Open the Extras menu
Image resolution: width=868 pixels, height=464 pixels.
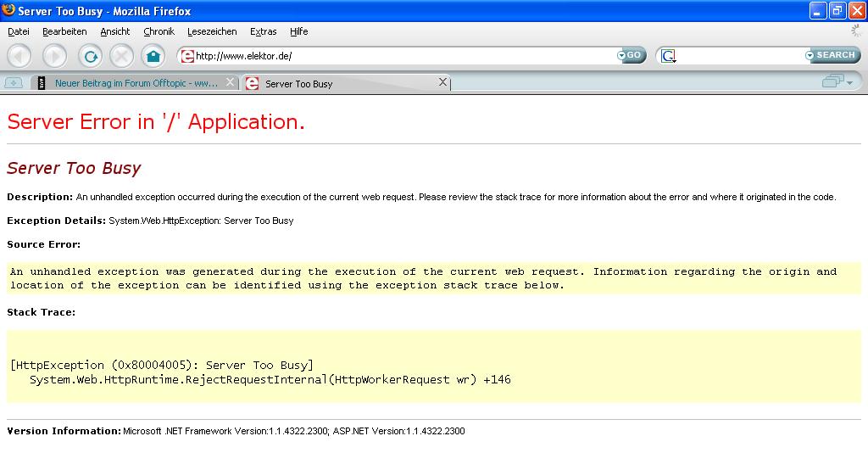263,31
